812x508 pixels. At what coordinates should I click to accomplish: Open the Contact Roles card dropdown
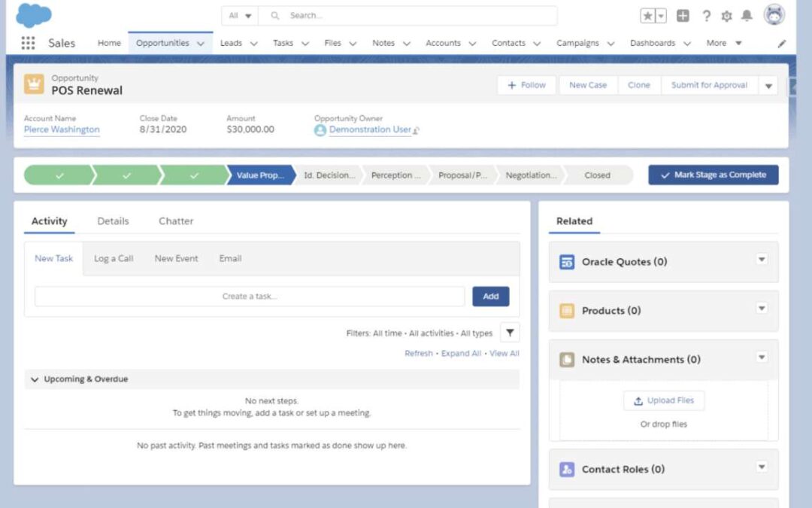coord(762,467)
